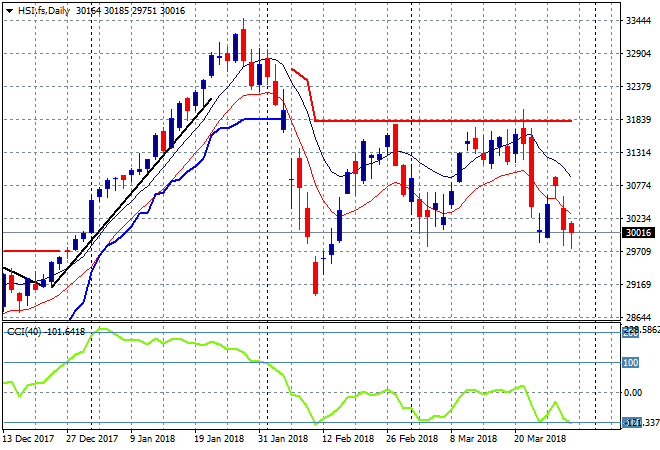Click the 31 Jan 2018 date label
This screenshot has height=450, width=660.
coord(283,439)
